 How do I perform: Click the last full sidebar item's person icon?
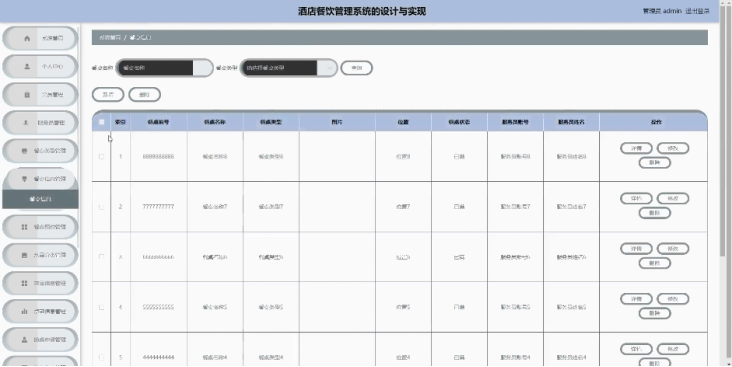pyautogui.click(x=24, y=339)
